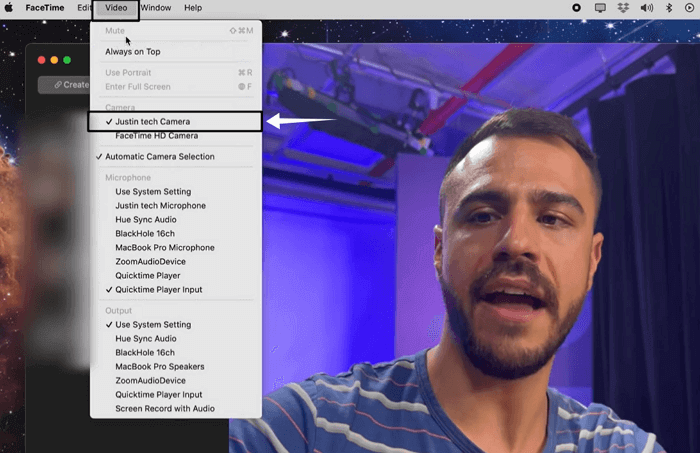700x453 pixels.
Task: Select BlackHole 16ch under Output
Action: (176, 353)
